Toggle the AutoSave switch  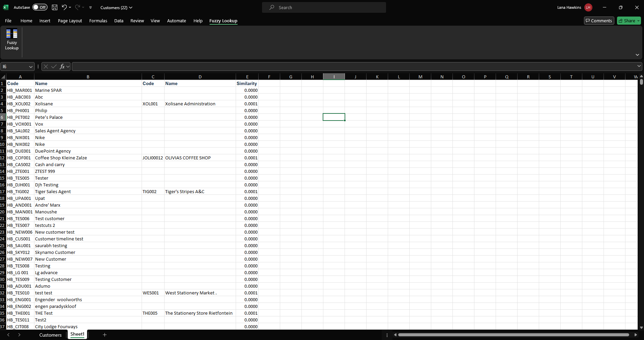40,7
